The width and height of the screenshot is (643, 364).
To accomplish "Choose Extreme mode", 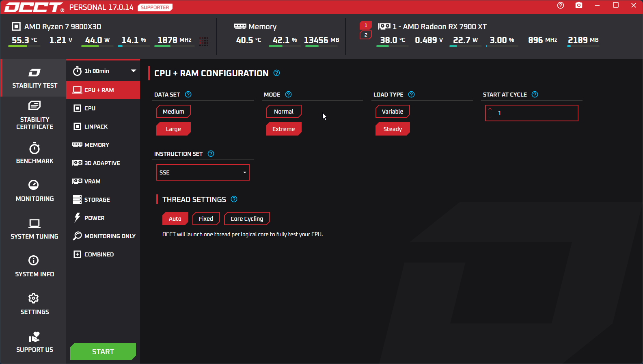I will pyautogui.click(x=283, y=129).
